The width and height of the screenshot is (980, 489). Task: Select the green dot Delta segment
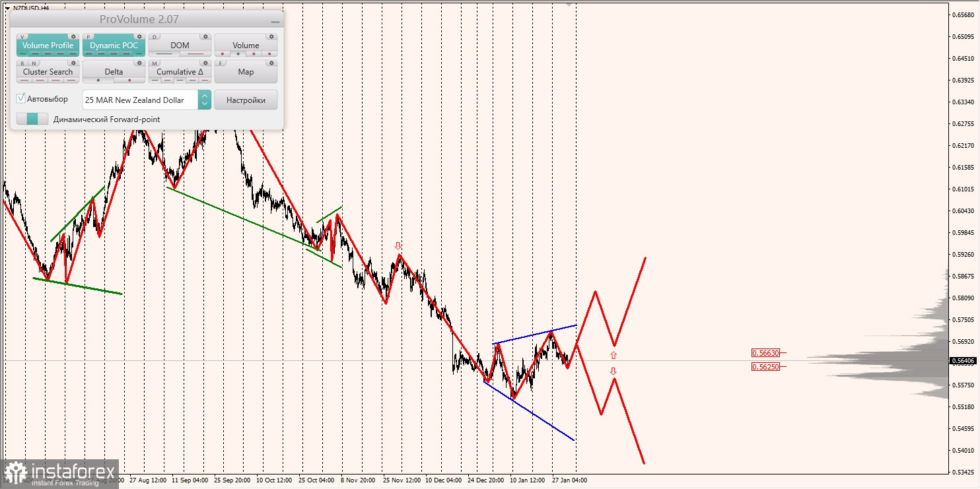pos(98,81)
